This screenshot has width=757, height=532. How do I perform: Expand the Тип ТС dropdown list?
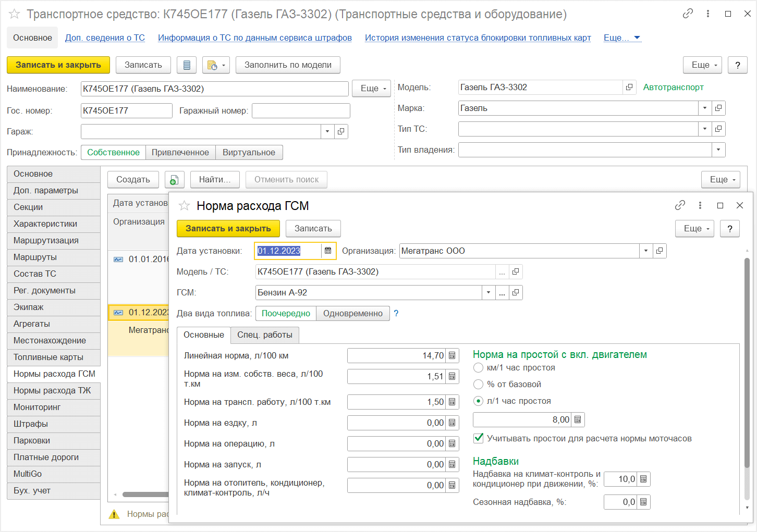[x=705, y=129]
